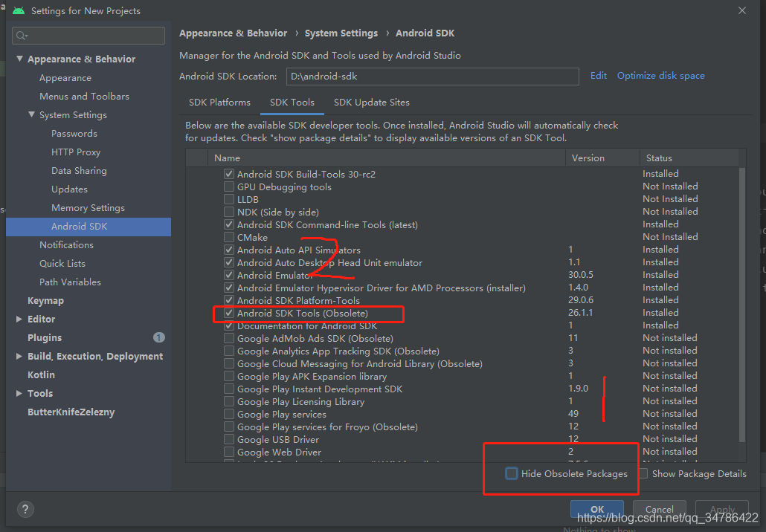
Task: Click the Cancel button
Action: coord(660,508)
